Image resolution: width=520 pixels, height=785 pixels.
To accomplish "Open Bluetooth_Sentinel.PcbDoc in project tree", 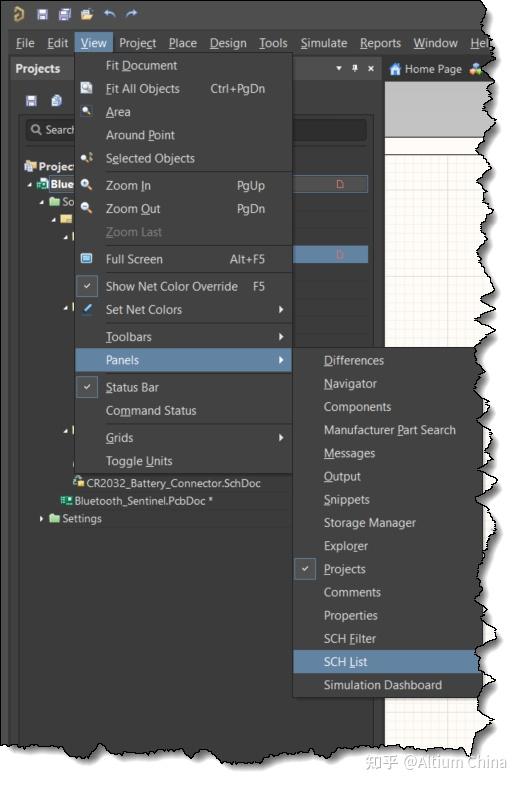I will pos(140,501).
